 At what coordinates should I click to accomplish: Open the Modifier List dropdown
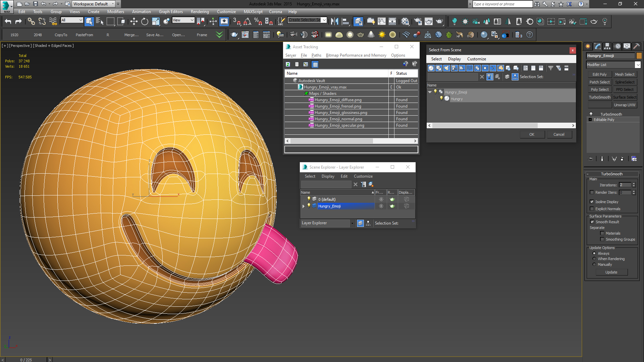(x=638, y=65)
